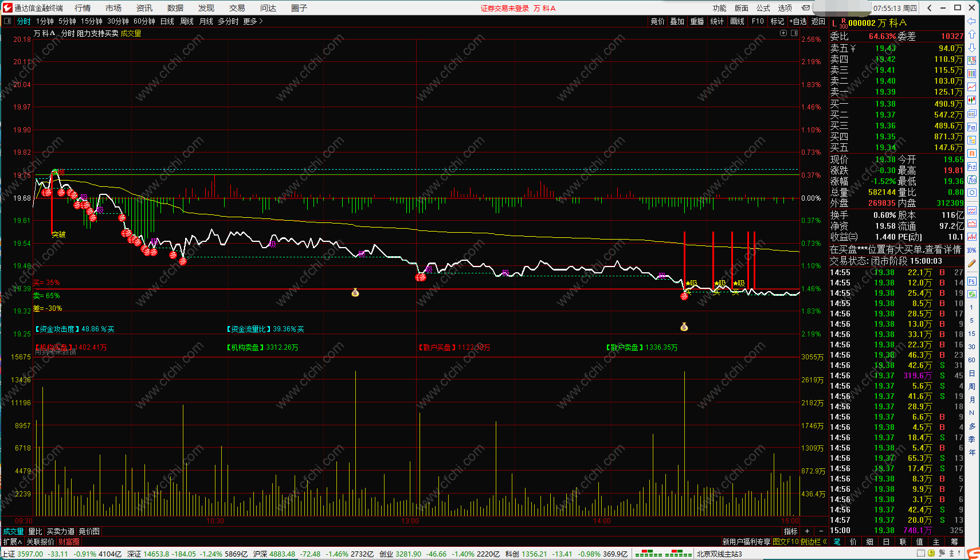980x560 pixels.
Task: Click the gold money bag marker near 14:30
Action: tap(684, 327)
